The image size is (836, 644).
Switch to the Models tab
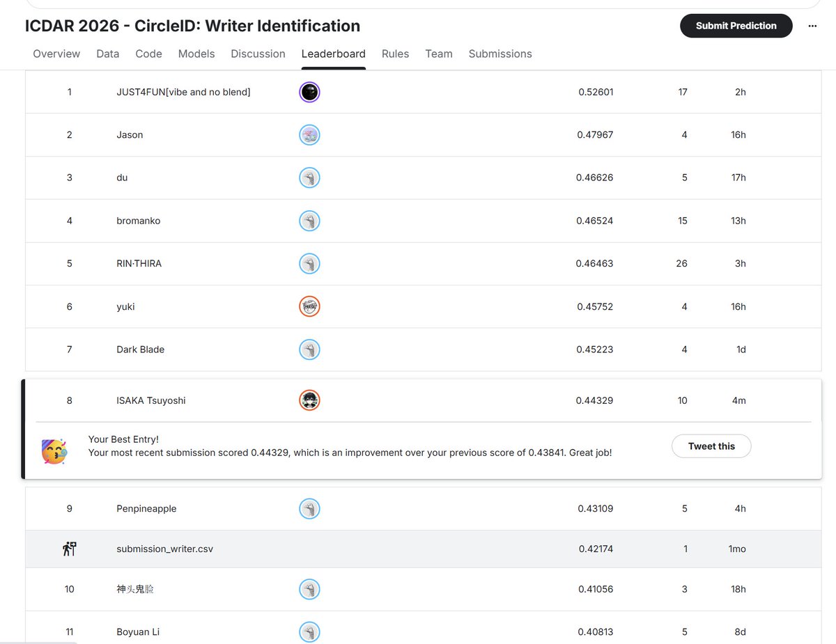[x=196, y=54]
